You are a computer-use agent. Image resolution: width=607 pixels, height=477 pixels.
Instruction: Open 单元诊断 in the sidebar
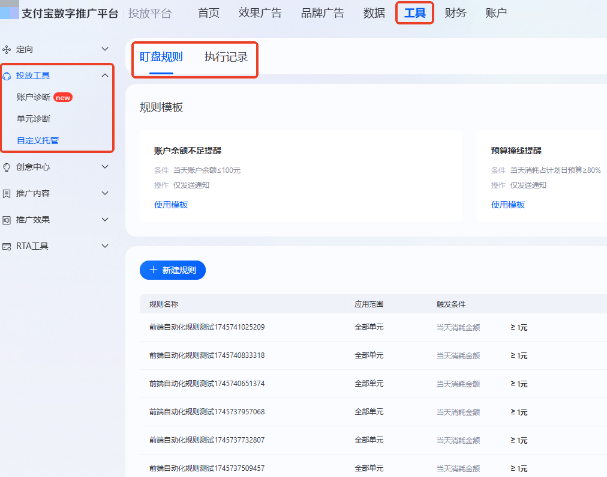click(33, 118)
